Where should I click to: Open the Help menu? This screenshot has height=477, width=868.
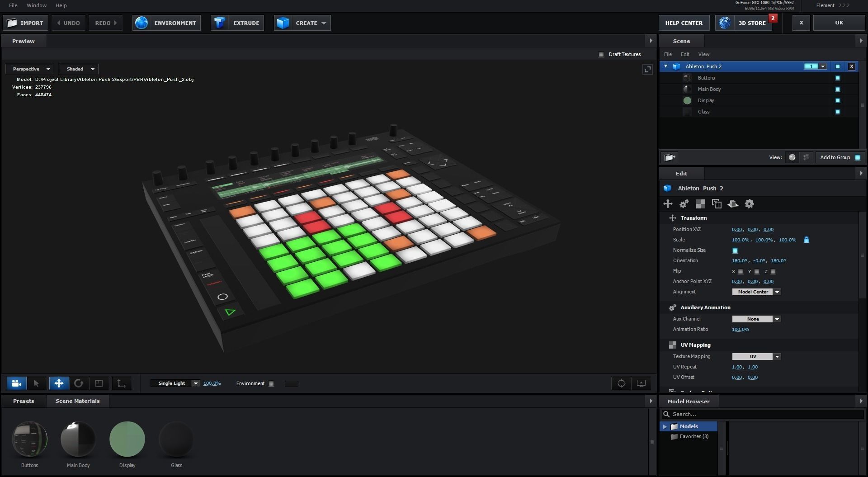[61, 5]
